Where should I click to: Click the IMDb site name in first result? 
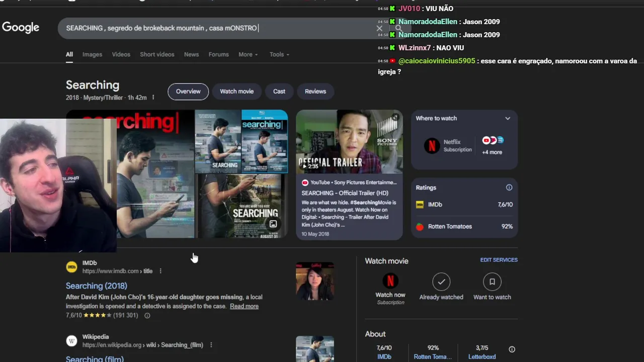pyautogui.click(x=90, y=263)
